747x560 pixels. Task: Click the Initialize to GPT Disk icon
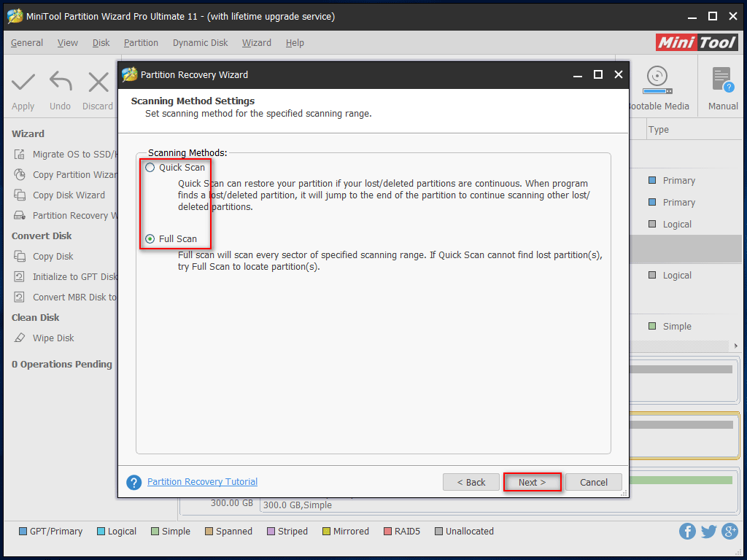click(20, 276)
